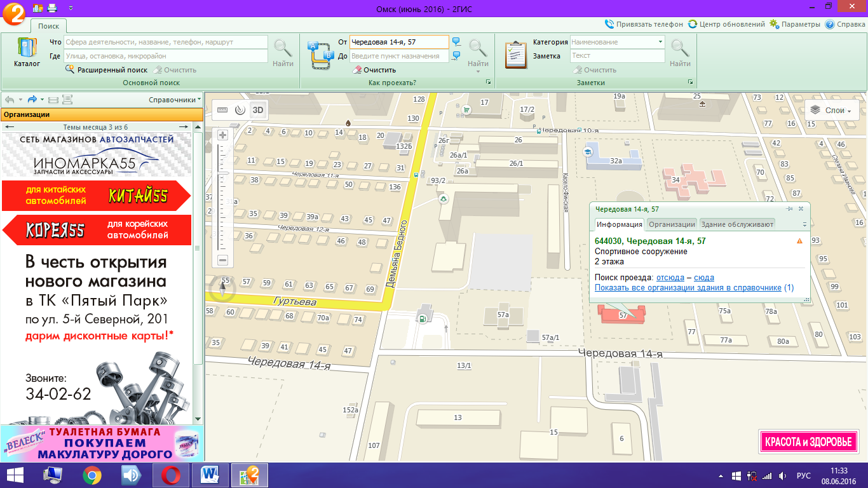The width and height of the screenshot is (868, 488).
Task: Select the red building 57 on map
Action: point(623,315)
